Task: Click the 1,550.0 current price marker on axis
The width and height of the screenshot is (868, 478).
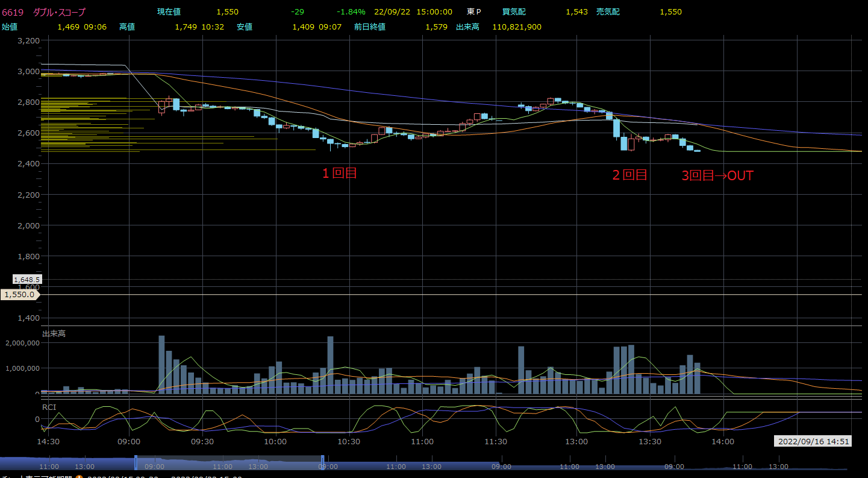Action: tap(20, 295)
